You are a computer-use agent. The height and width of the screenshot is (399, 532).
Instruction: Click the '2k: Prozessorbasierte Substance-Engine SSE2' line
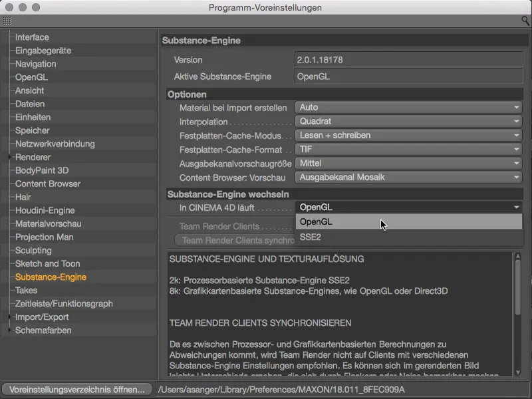pyautogui.click(x=259, y=280)
